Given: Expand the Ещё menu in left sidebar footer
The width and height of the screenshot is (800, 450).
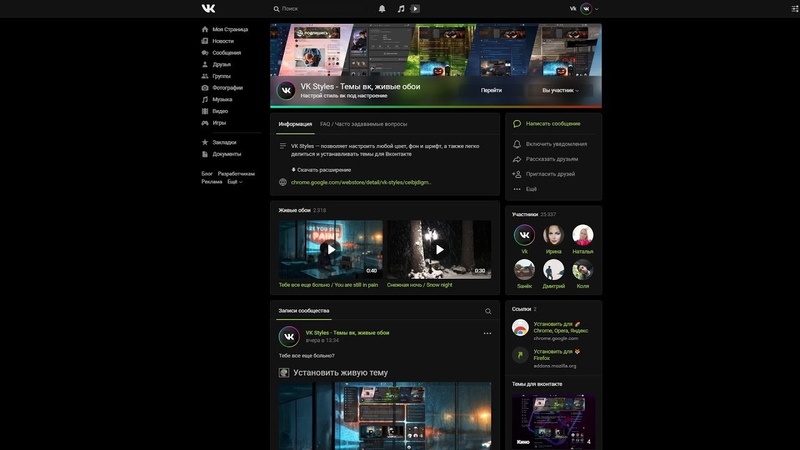Looking at the screenshot, I should pos(234,182).
